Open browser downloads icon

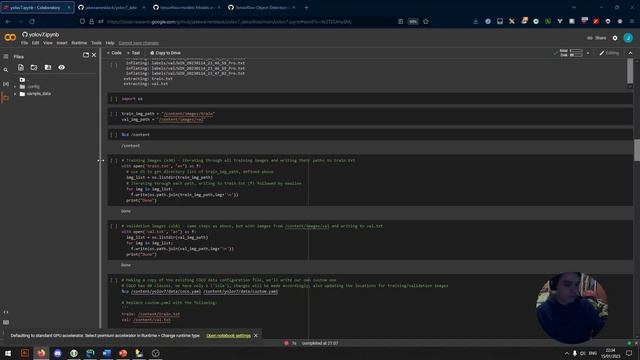(x=476, y=22)
